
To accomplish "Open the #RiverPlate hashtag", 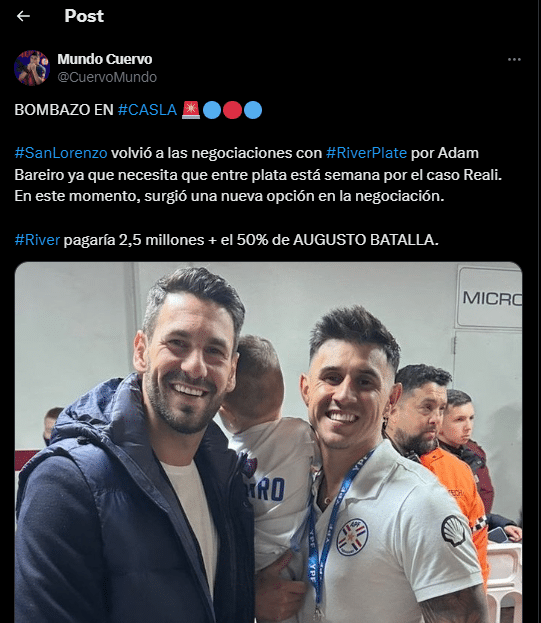I will coord(366,153).
